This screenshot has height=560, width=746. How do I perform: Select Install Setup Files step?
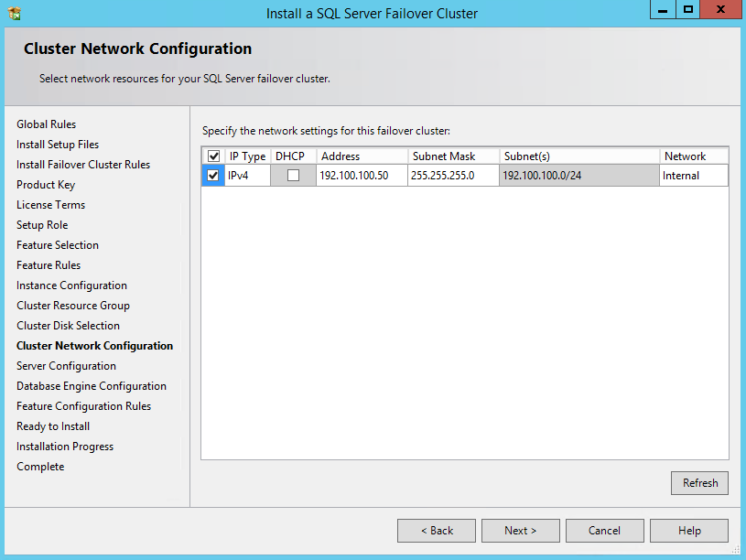pos(58,145)
